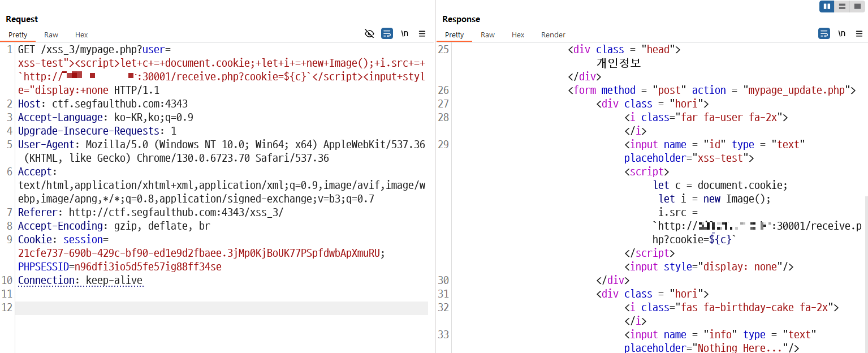Screen dimensions: 868x353
Task: Click the 'Accept-Encoding: gzip, deflate, br' header
Action: 114,226
